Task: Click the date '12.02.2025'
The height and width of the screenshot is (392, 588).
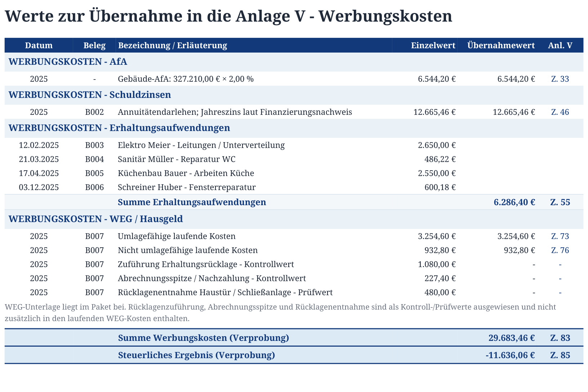Action: point(39,145)
